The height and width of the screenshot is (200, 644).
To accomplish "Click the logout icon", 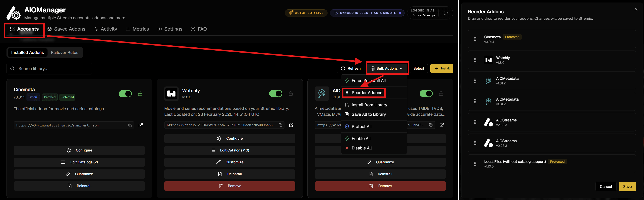I will coord(446,13).
